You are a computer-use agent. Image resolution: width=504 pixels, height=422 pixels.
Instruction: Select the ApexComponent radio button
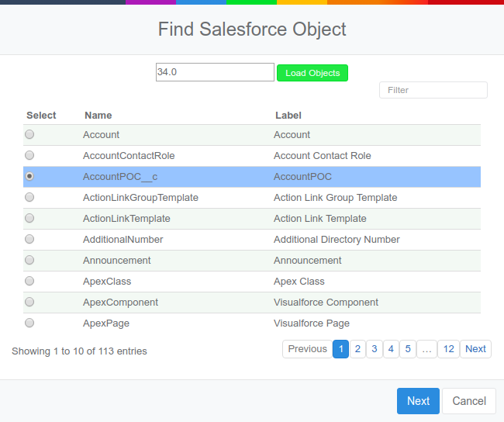(29, 302)
